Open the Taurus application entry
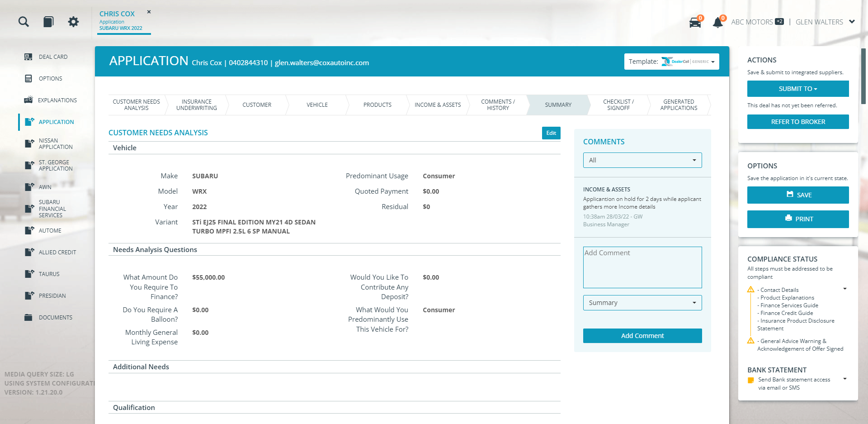The width and height of the screenshot is (868, 424). point(49,274)
